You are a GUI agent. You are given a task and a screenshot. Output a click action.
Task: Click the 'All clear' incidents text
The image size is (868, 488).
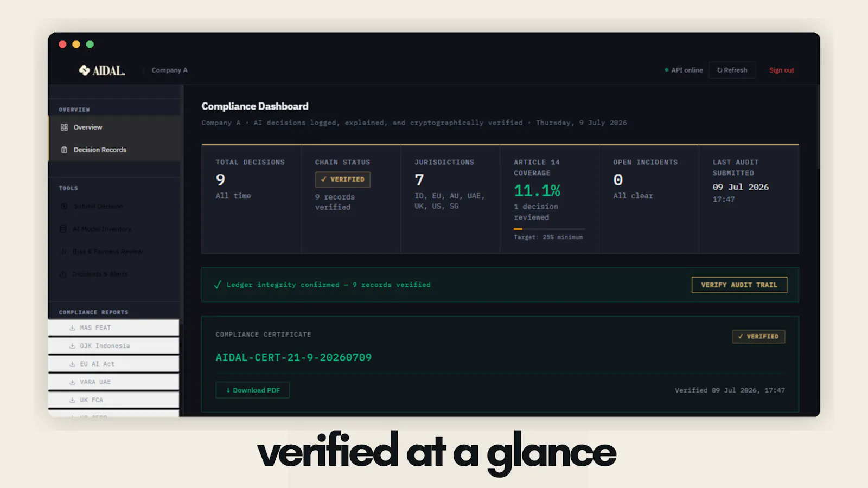click(x=633, y=196)
